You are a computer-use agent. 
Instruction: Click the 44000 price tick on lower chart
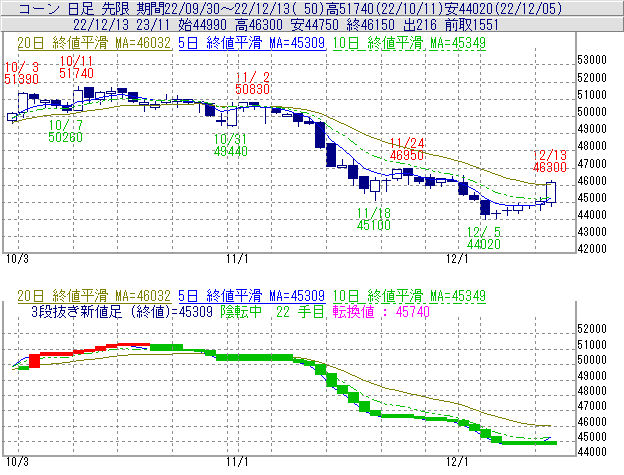(592, 452)
